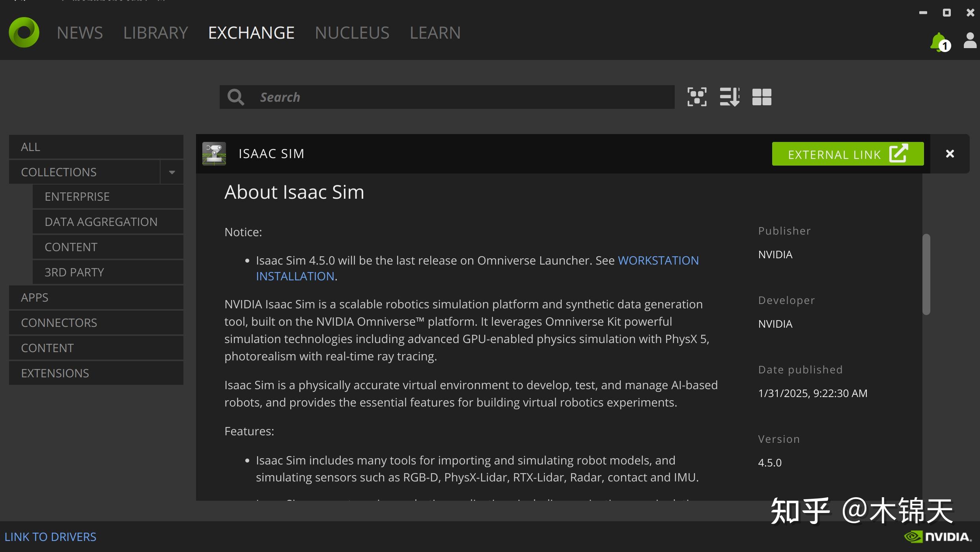Click the image-scan search icon

coord(696,97)
